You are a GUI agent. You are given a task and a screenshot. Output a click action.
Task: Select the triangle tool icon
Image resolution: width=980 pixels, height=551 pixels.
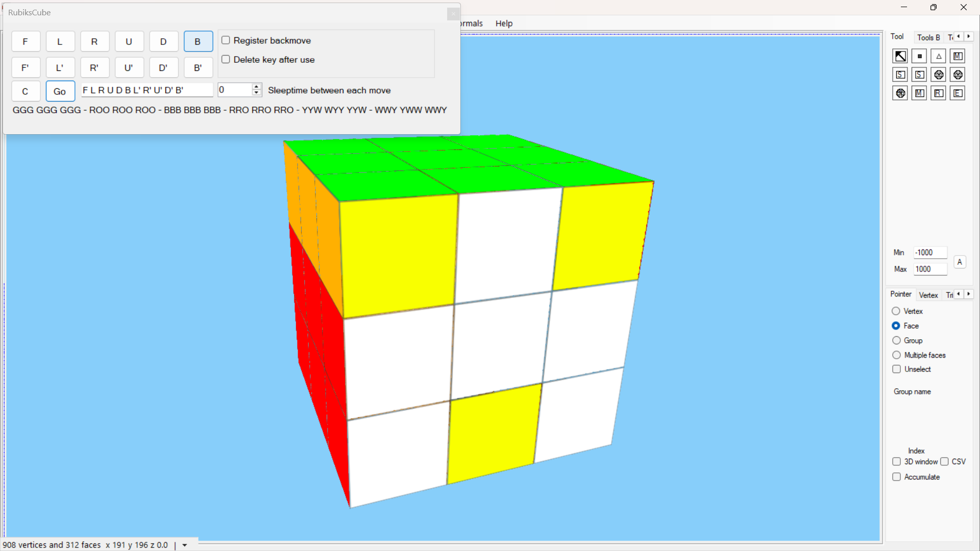[x=939, y=56]
